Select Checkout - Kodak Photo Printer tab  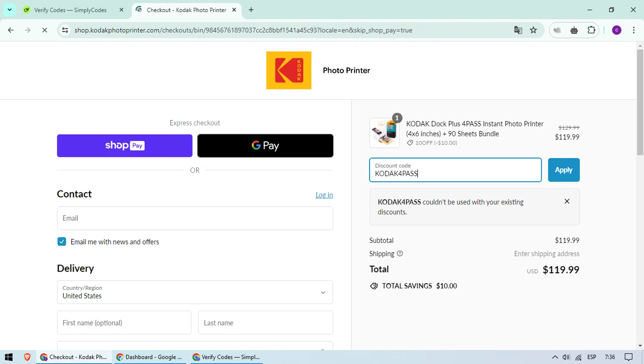187,10
